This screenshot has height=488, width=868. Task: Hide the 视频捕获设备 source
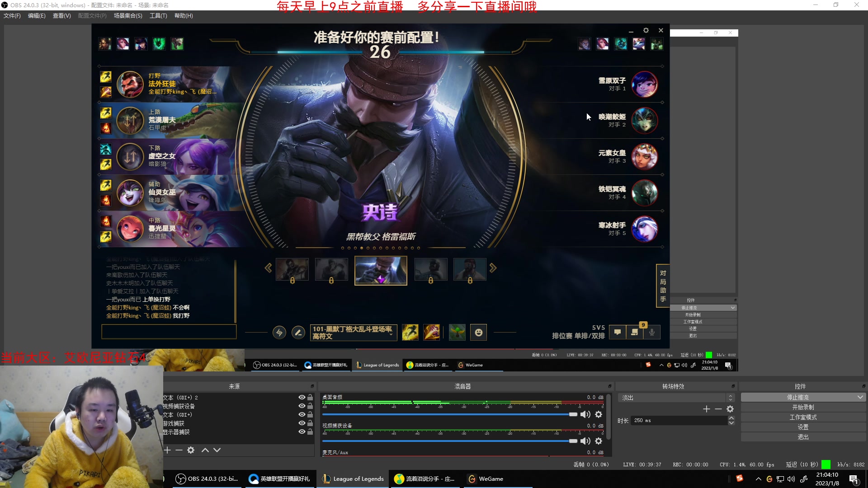(302, 406)
